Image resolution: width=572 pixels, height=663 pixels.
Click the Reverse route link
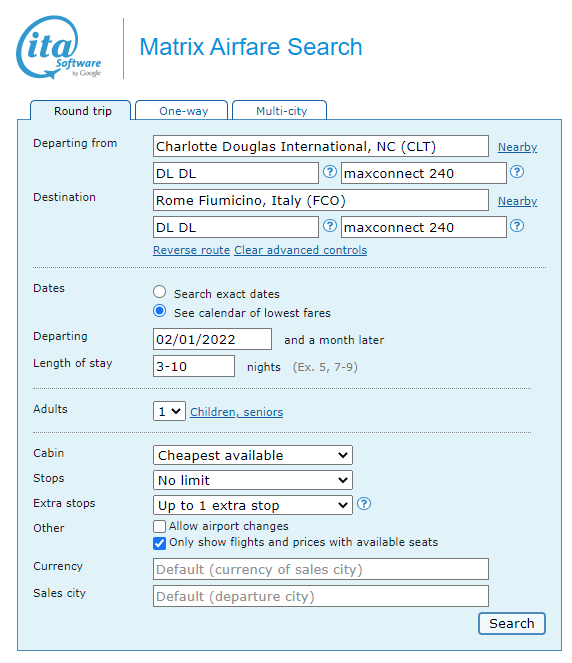pos(192,250)
